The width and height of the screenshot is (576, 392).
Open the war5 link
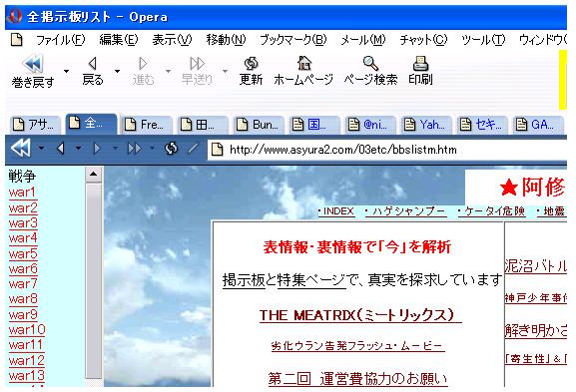[x=23, y=253]
